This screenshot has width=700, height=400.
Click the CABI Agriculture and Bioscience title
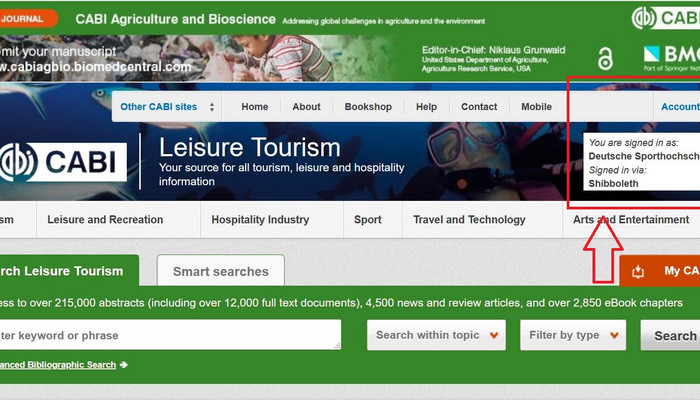(x=175, y=19)
